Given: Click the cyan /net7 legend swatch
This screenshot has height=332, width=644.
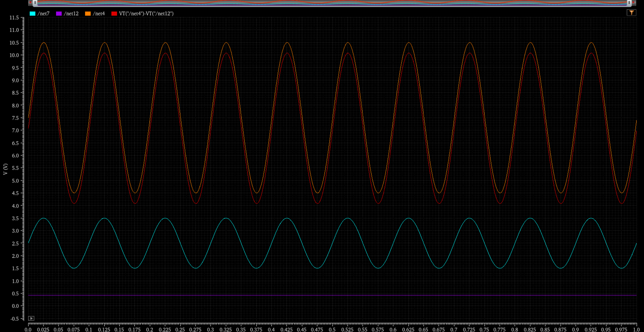Looking at the screenshot, I should tap(32, 14).
